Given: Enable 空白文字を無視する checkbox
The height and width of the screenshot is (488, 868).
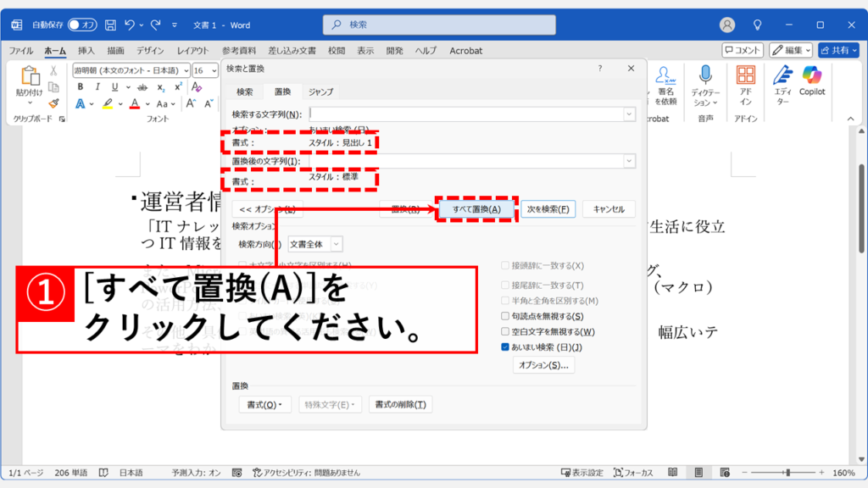Looking at the screenshot, I should tap(505, 332).
